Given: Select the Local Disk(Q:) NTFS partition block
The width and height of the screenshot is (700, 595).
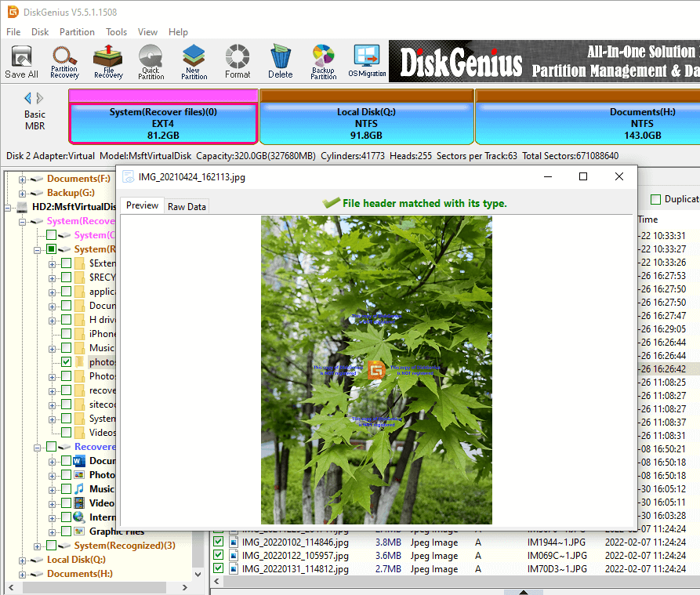Looking at the screenshot, I should [366, 123].
